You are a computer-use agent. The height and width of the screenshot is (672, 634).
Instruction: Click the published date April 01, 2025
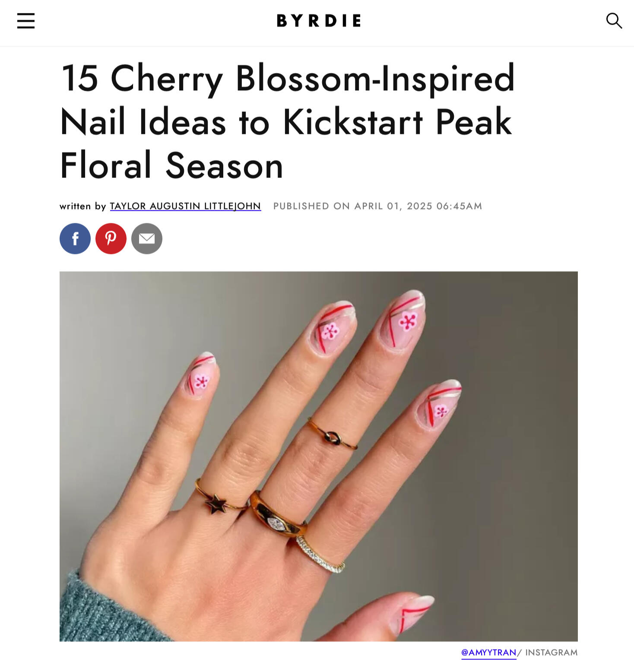click(x=377, y=206)
